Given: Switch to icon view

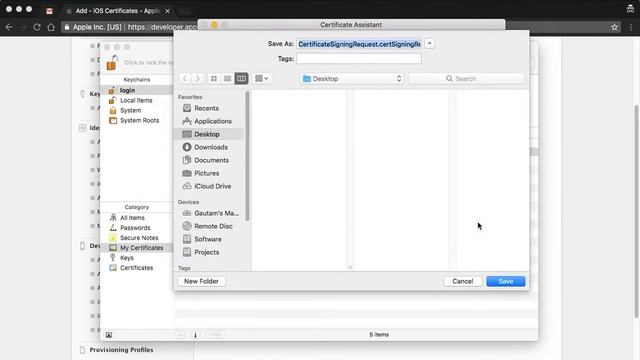Looking at the screenshot, I should [x=214, y=78].
